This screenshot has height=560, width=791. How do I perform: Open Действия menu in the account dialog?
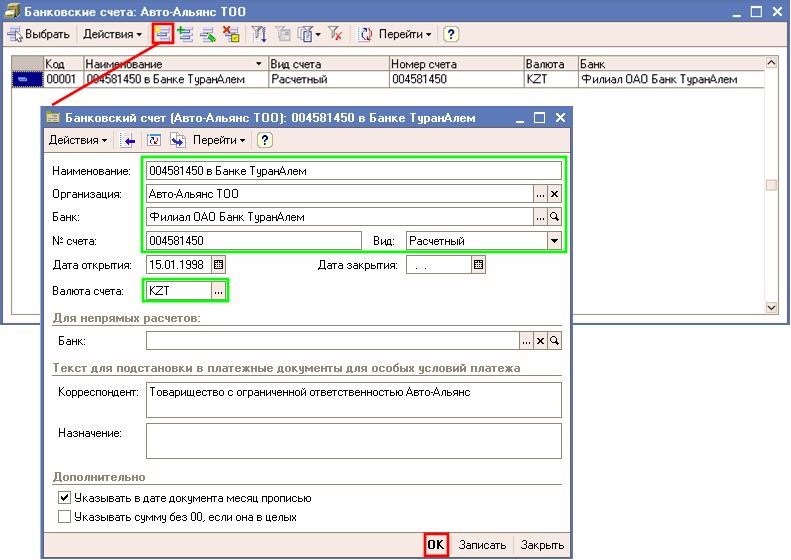coord(78,140)
